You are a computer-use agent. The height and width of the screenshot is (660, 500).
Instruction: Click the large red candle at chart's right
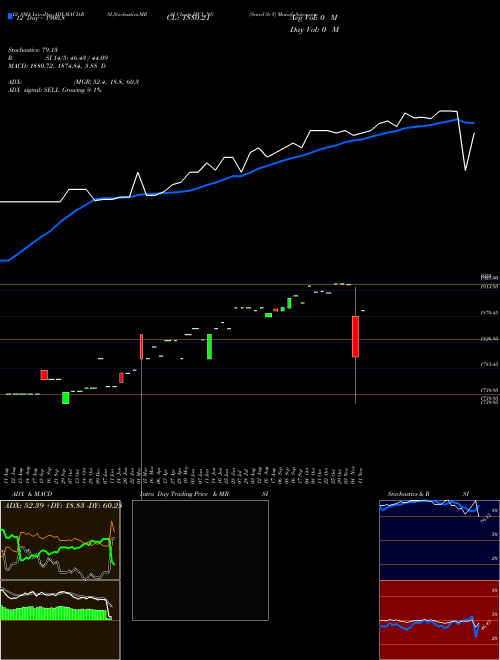(355, 337)
